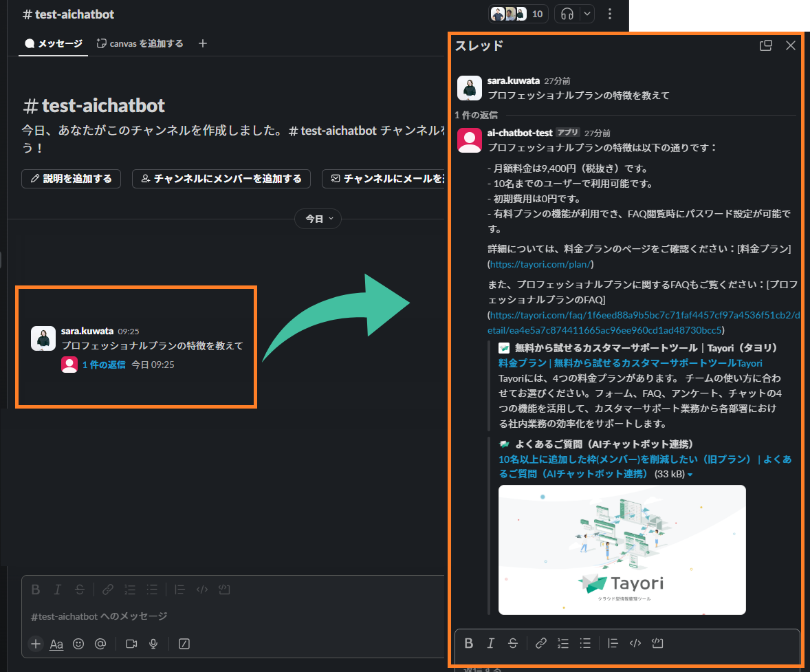
Task: Expand the 今日 date dropdown
Action: tap(318, 219)
